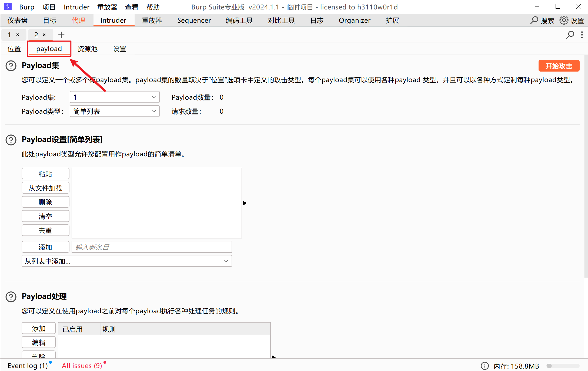The width and height of the screenshot is (588, 371).
Task: Switch to the 仪表盘 tab
Action: 18,20
